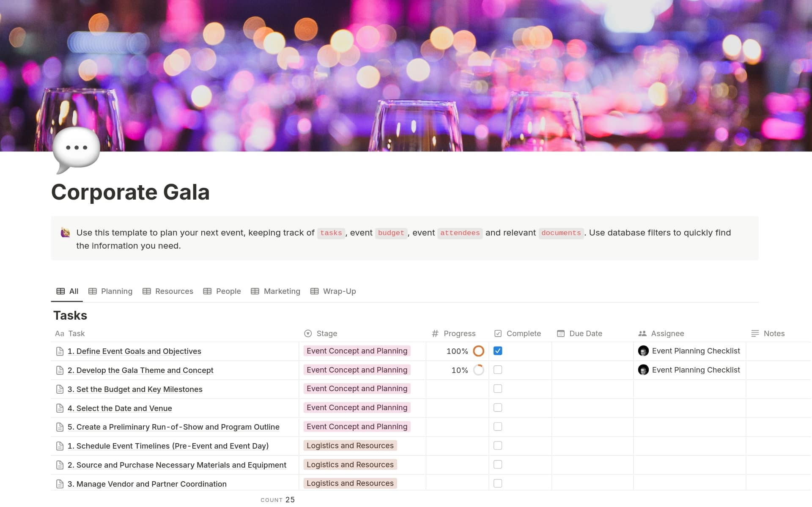Uncheck the Complete checkbox for Define Event Goals
The height and width of the screenshot is (507, 812).
click(x=498, y=351)
